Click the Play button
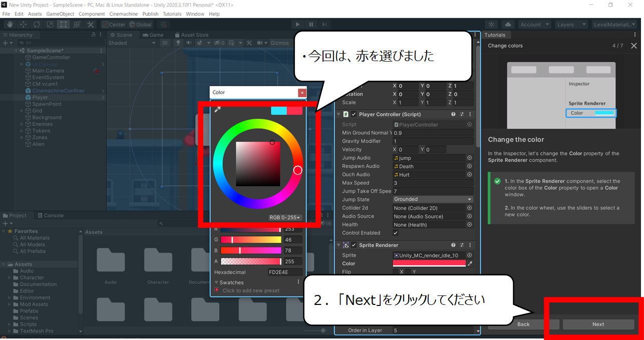Image resolution: width=644 pixels, height=340 pixels. 298,25
